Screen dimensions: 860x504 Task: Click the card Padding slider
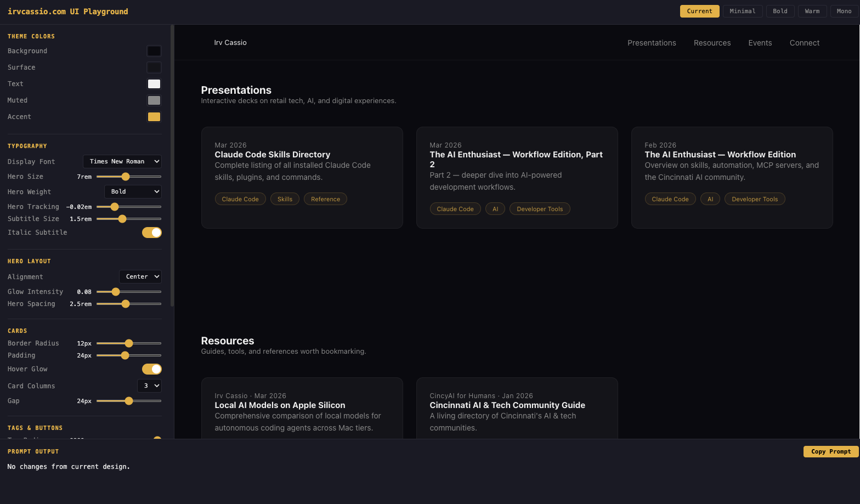(129, 355)
